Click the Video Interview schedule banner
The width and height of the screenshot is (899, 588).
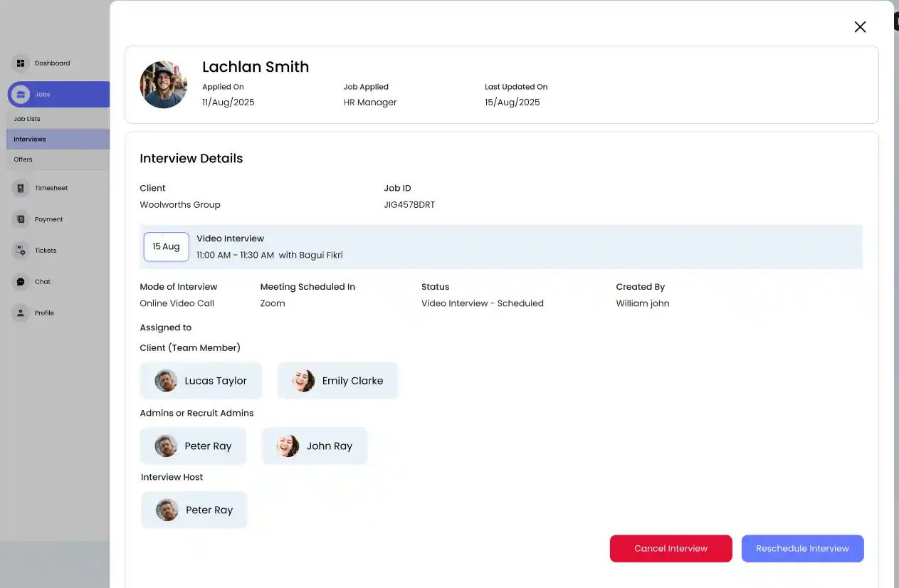(x=501, y=246)
